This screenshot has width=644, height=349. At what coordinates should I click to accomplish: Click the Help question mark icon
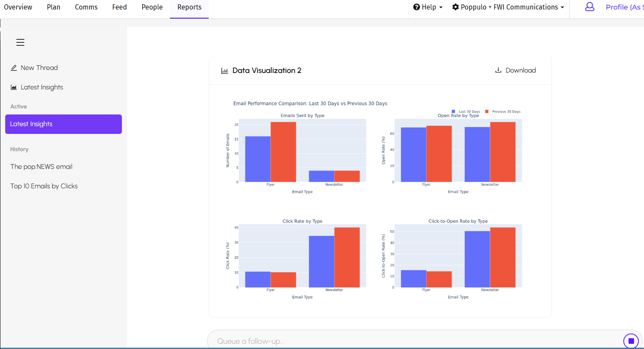(417, 7)
